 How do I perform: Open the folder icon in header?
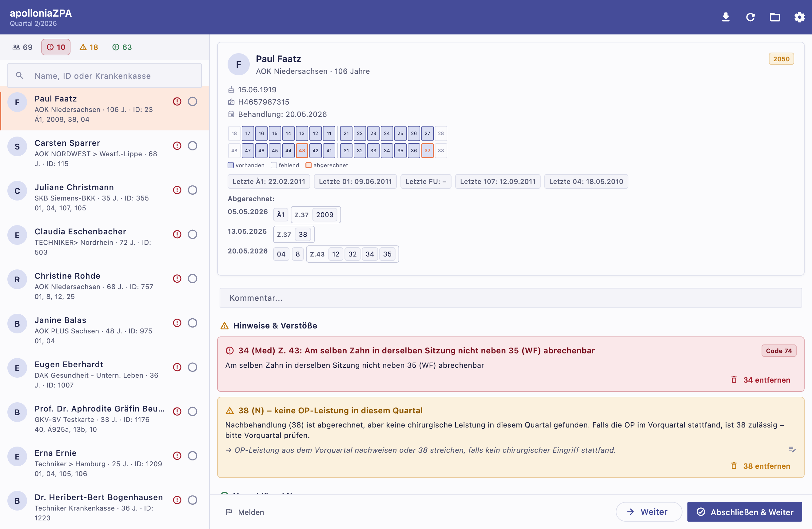point(775,17)
